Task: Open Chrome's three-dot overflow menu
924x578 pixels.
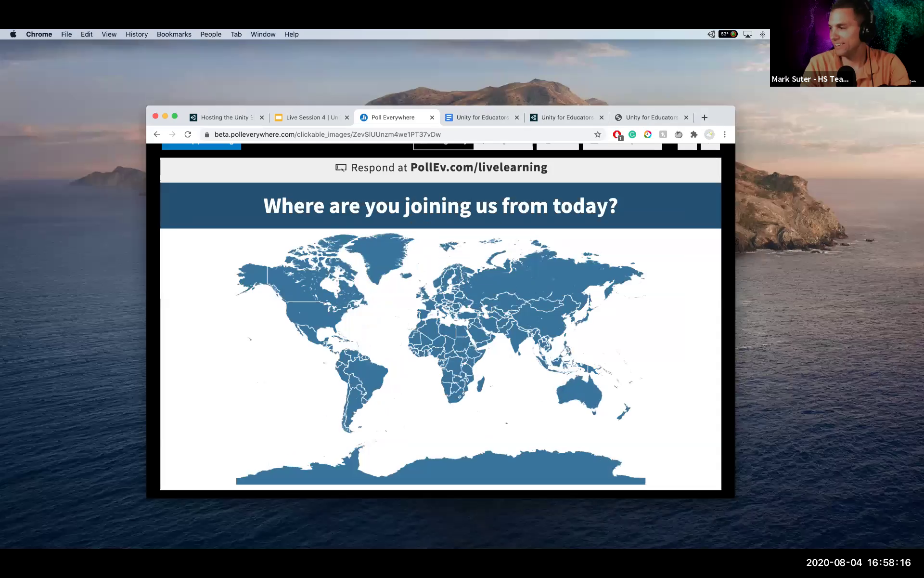Action: click(725, 135)
